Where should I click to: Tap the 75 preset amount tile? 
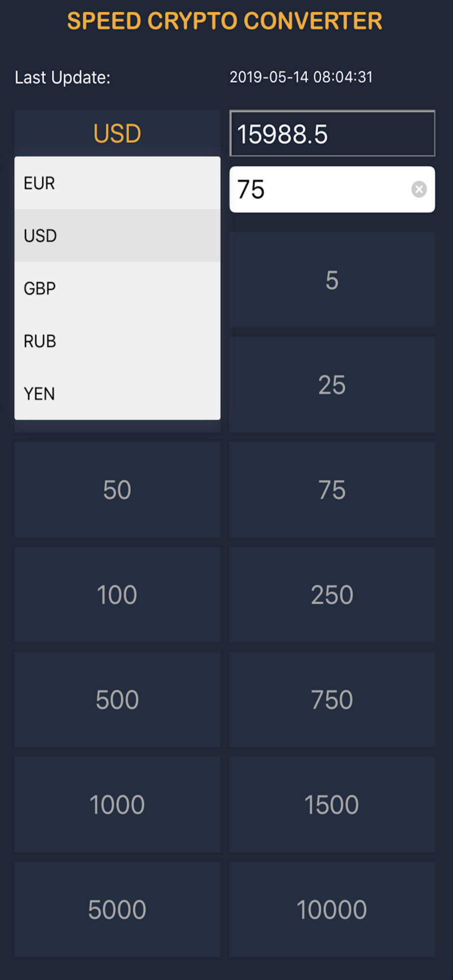tap(332, 490)
